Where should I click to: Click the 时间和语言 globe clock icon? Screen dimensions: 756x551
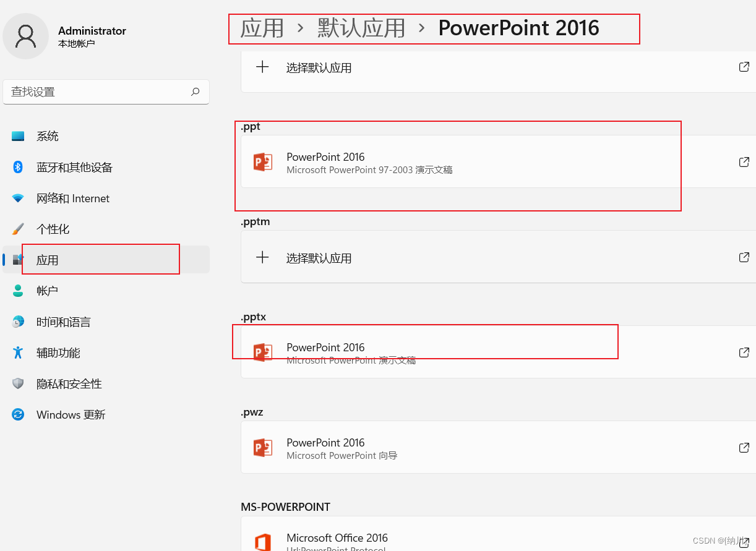(18, 322)
